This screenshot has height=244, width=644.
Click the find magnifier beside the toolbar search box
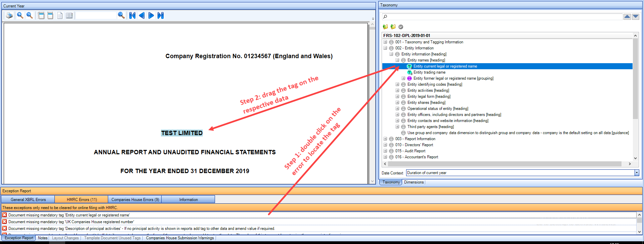click(121, 15)
